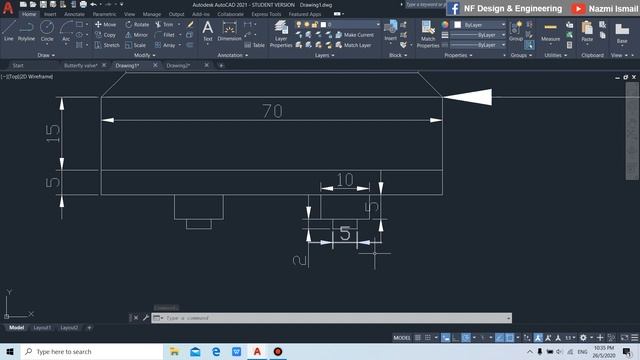
Task: Click the Match Properties tool
Action: tap(428, 33)
